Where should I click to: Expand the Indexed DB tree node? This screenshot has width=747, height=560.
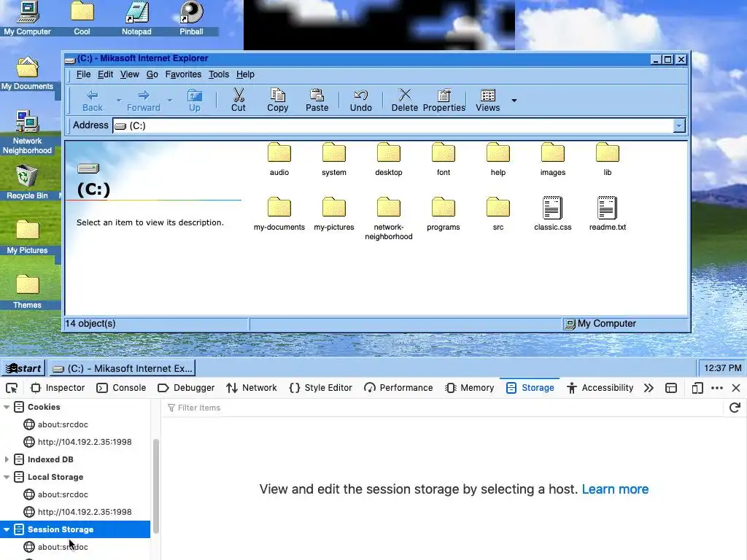(x=7, y=459)
